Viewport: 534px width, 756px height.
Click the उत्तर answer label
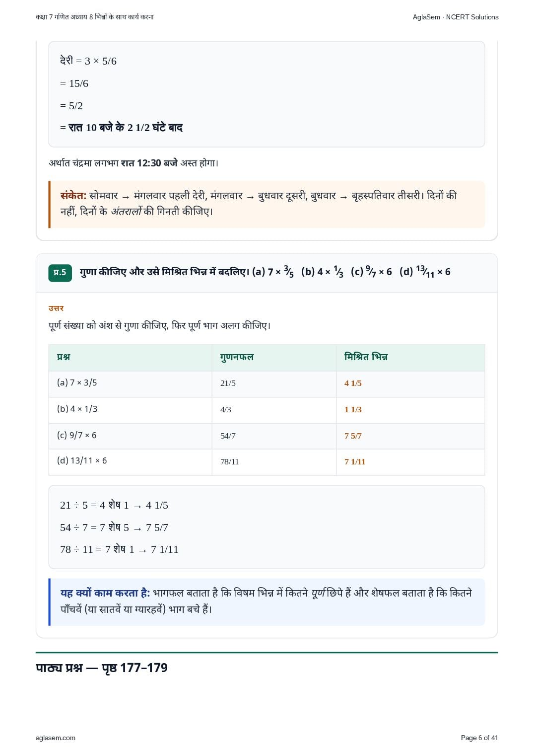pyautogui.click(x=56, y=308)
